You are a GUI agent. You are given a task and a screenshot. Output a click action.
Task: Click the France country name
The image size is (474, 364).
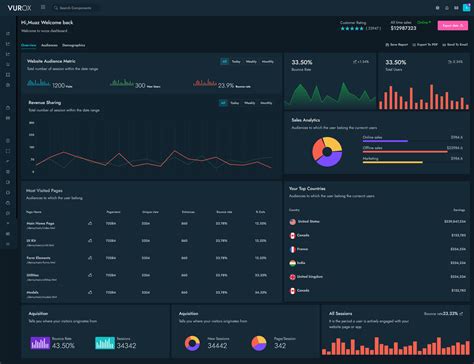tap(303, 249)
